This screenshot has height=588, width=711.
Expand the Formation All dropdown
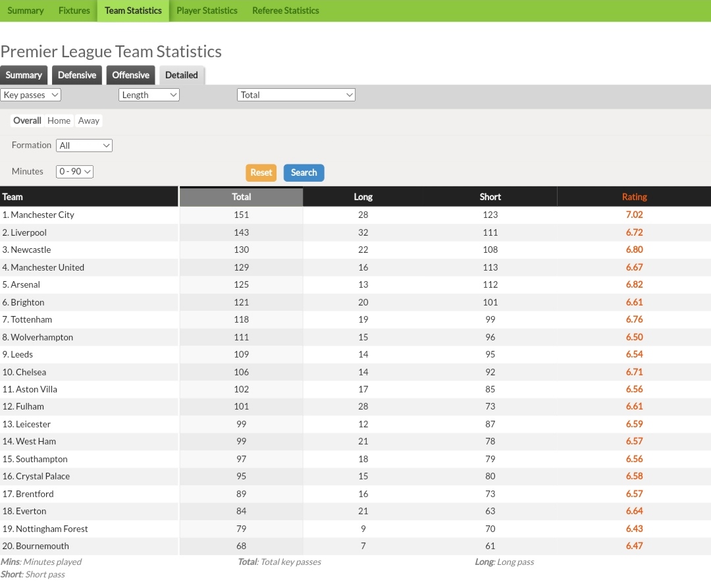[84, 146]
